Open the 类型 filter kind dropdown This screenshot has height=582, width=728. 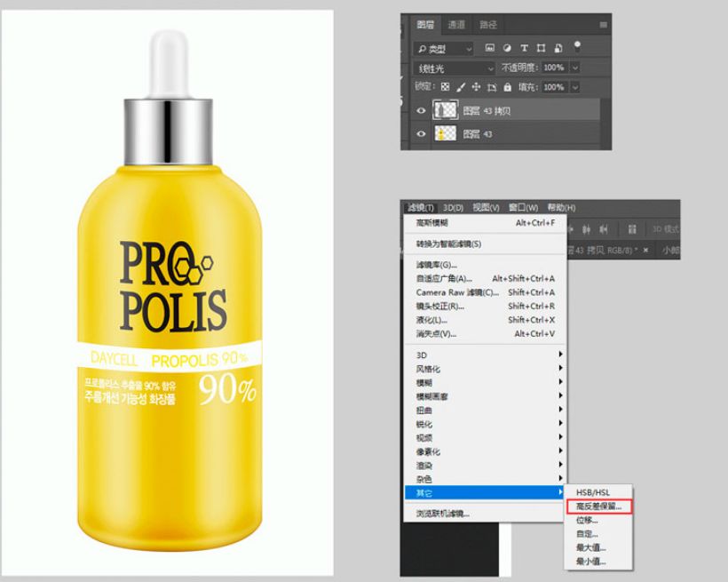(x=444, y=48)
